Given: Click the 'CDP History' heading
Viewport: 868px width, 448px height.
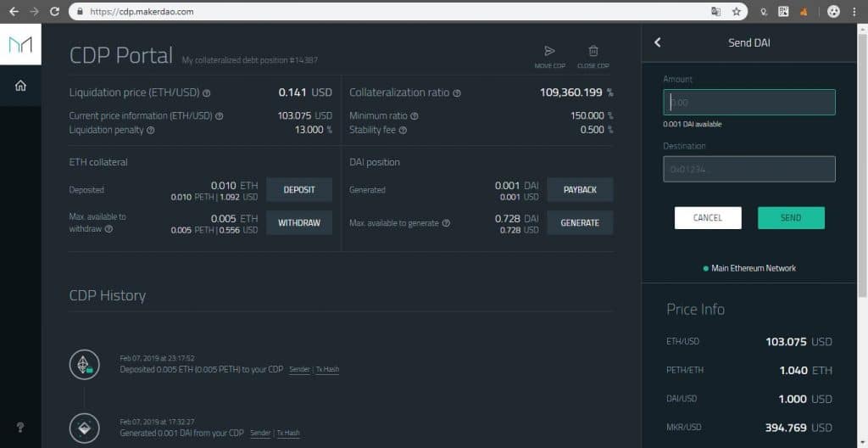Looking at the screenshot, I should (x=108, y=295).
